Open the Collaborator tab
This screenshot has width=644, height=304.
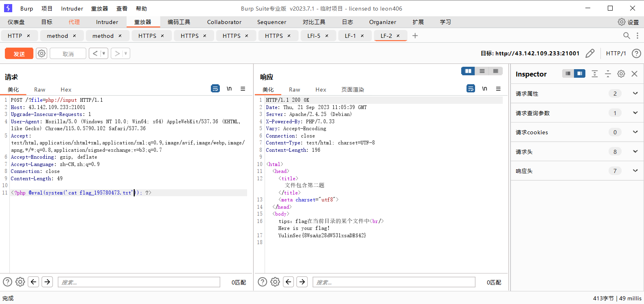224,22
